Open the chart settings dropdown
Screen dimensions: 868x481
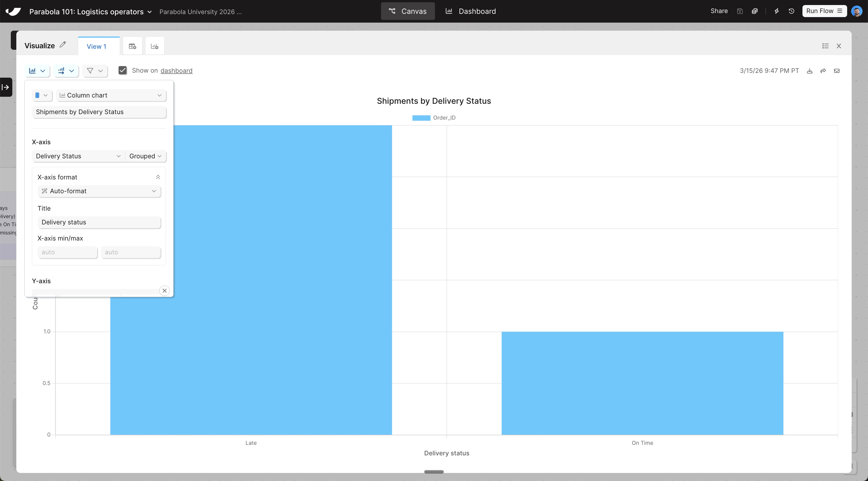pos(37,71)
